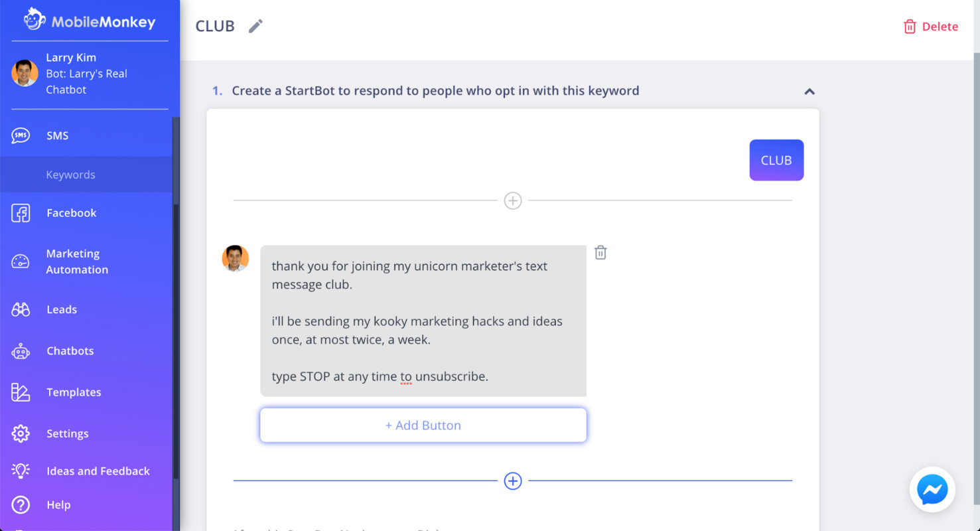Edit the CLUB keyword name via pencil icon
Viewport: 980px width, 531px height.
[x=255, y=25]
